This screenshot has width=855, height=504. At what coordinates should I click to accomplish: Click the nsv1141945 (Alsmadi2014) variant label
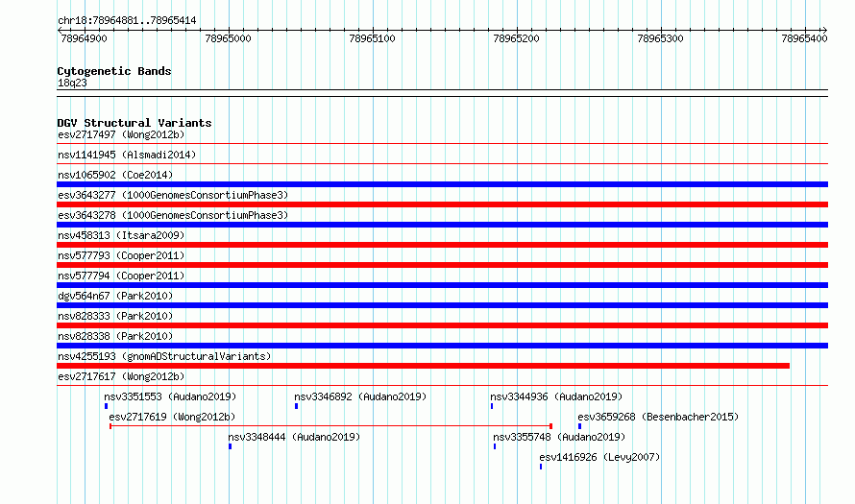click(127, 155)
